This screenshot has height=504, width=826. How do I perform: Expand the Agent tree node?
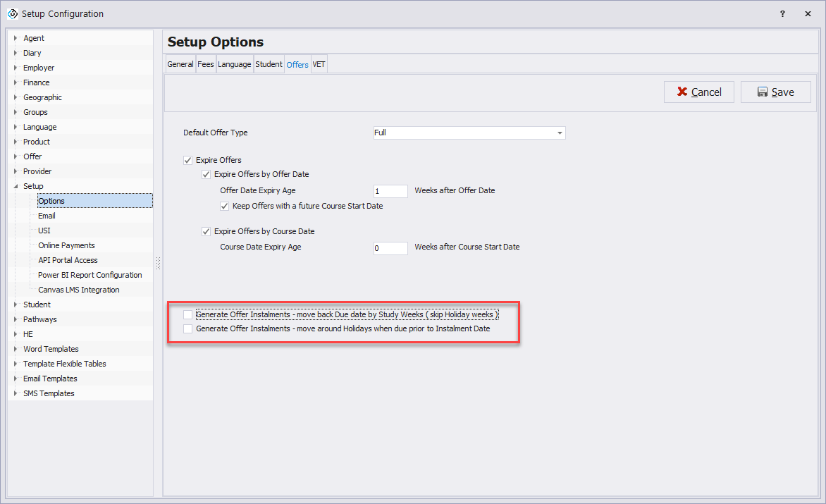[16, 38]
